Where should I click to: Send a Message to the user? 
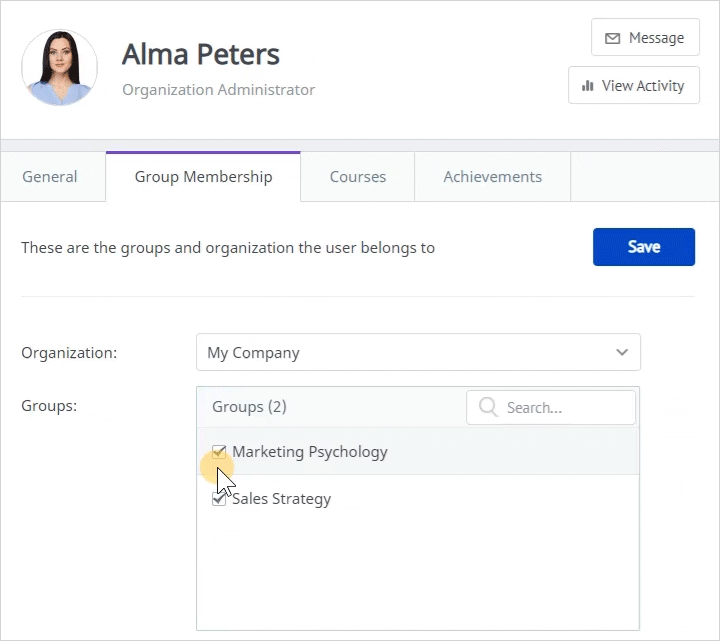click(645, 37)
